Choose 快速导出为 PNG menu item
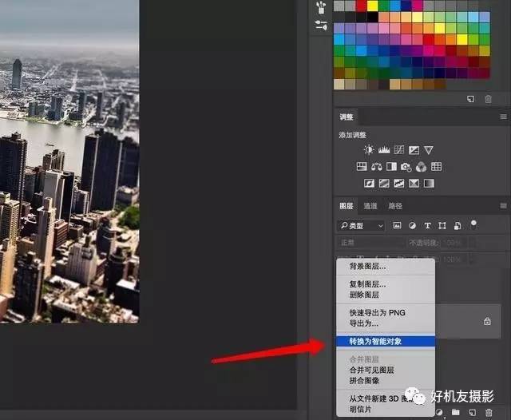 pos(386,312)
